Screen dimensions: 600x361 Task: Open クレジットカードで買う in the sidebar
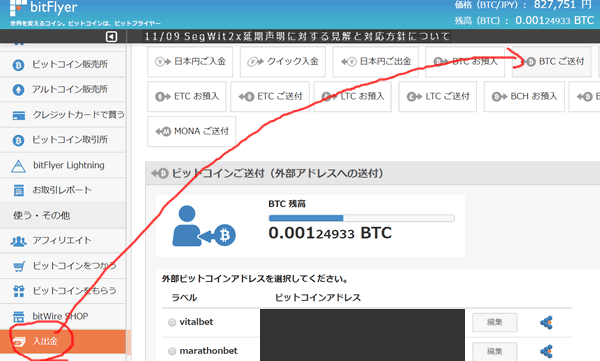click(x=63, y=115)
